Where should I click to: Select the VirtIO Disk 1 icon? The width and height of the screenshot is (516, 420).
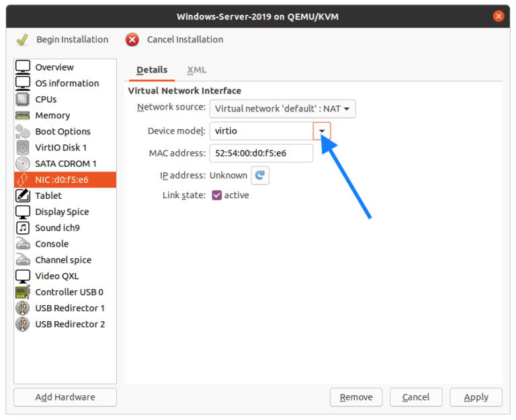click(x=23, y=147)
